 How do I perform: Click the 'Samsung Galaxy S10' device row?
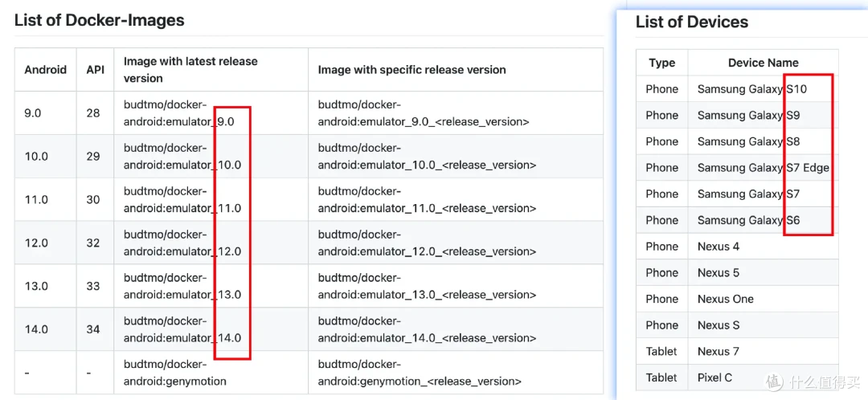coord(737,89)
